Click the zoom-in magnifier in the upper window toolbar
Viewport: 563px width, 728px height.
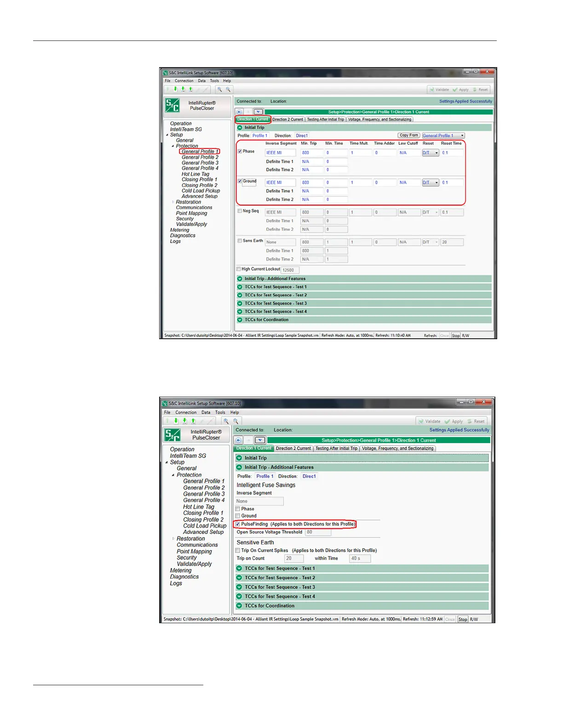pos(220,90)
